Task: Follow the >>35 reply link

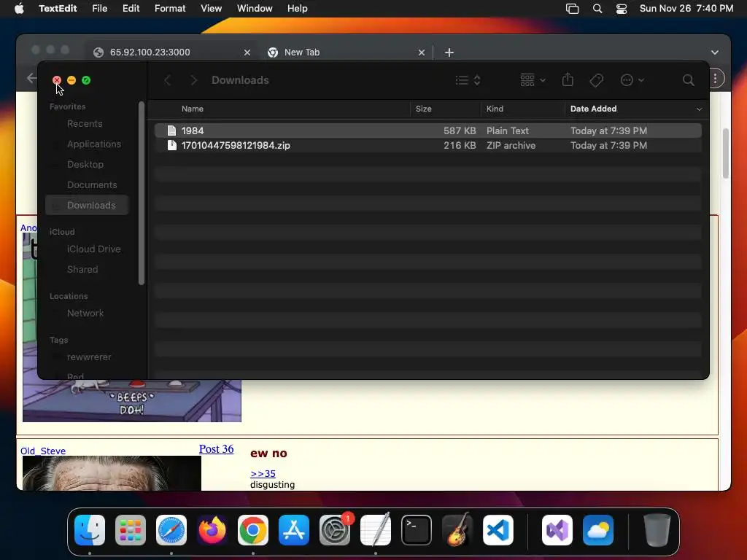Action: (x=263, y=474)
